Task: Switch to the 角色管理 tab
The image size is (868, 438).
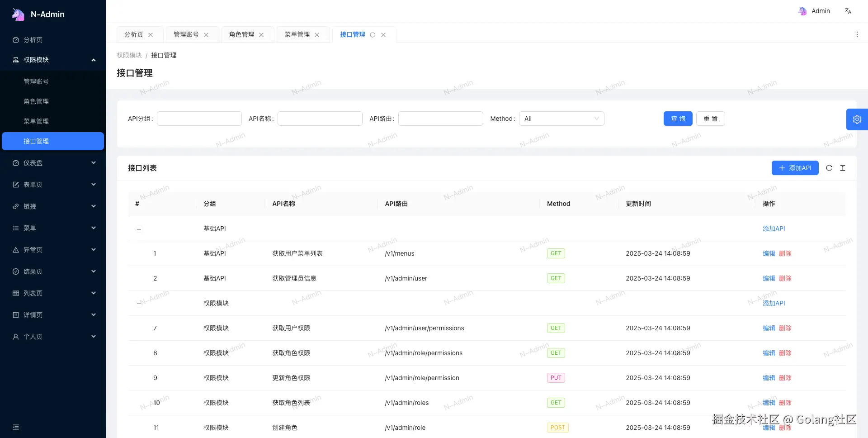Action: pos(241,34)
